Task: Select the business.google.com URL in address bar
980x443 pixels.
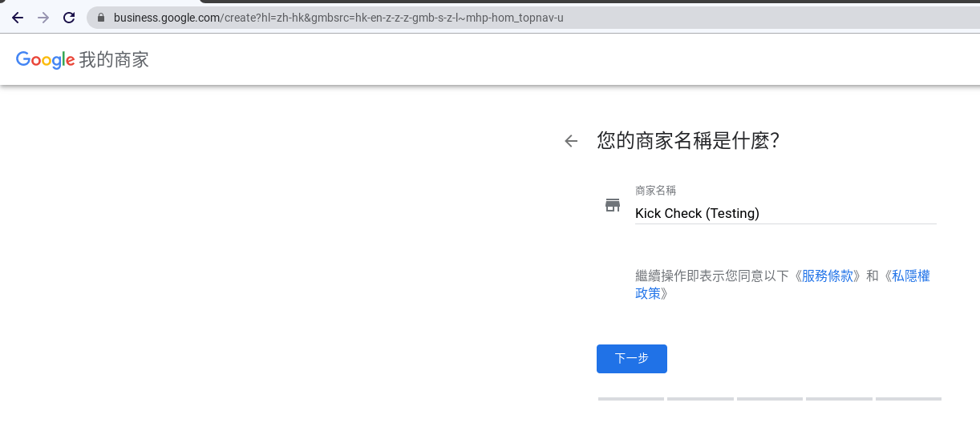Action: click(x=338, y=18)
